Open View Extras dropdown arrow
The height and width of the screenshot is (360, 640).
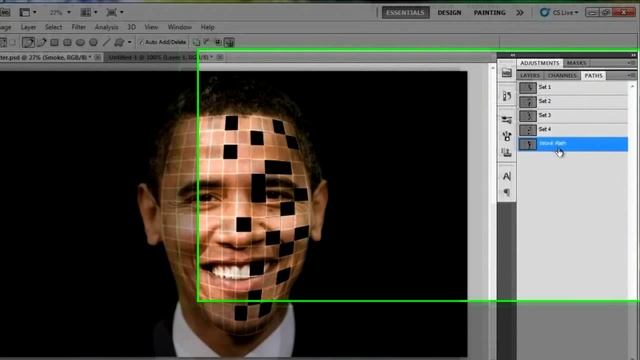click(35, 12)
